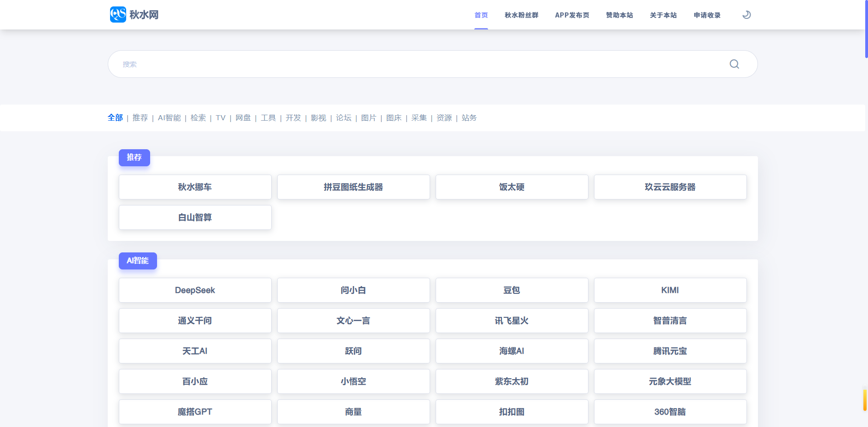Visit the 商量 link card

coord(354,412)
